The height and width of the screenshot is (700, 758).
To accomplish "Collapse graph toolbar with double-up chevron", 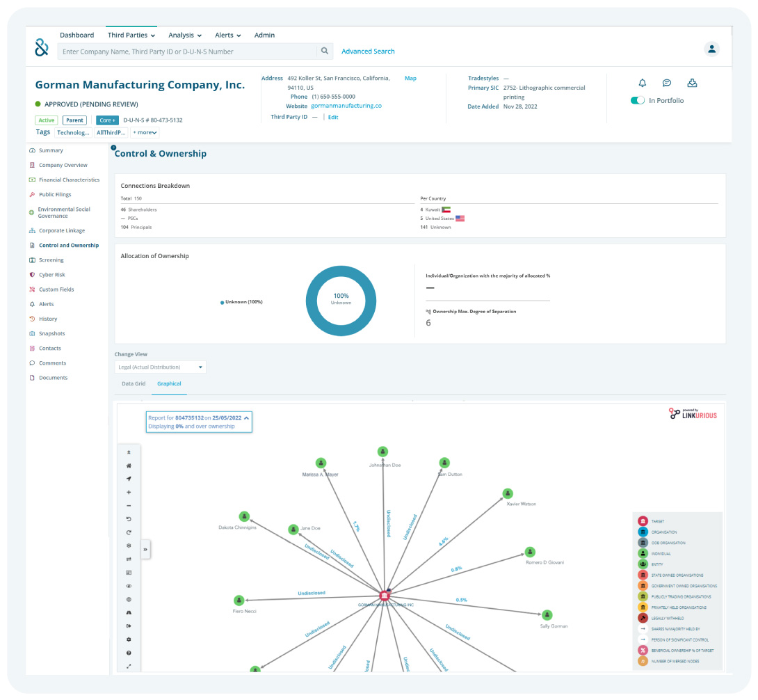I will [x=129, y=452].
